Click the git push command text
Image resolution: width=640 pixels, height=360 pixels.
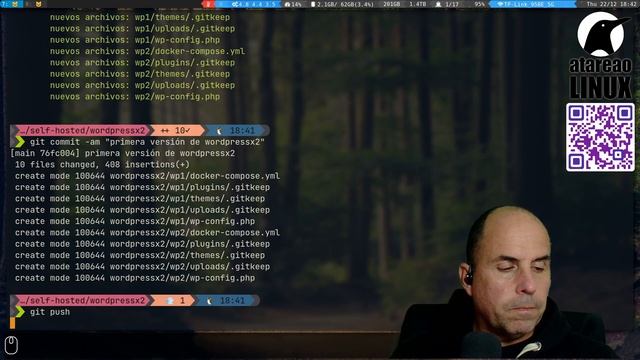click(x=50, y=312)
